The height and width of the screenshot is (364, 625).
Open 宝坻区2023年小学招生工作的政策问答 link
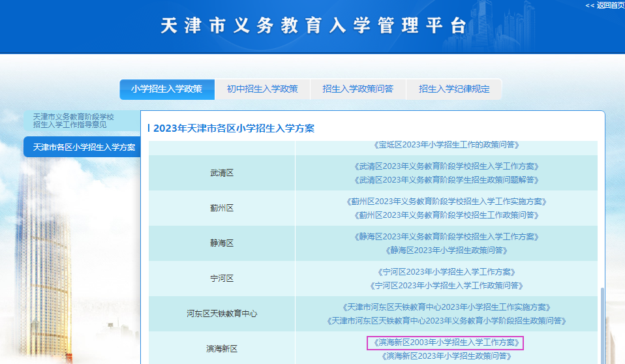(446, 145)
